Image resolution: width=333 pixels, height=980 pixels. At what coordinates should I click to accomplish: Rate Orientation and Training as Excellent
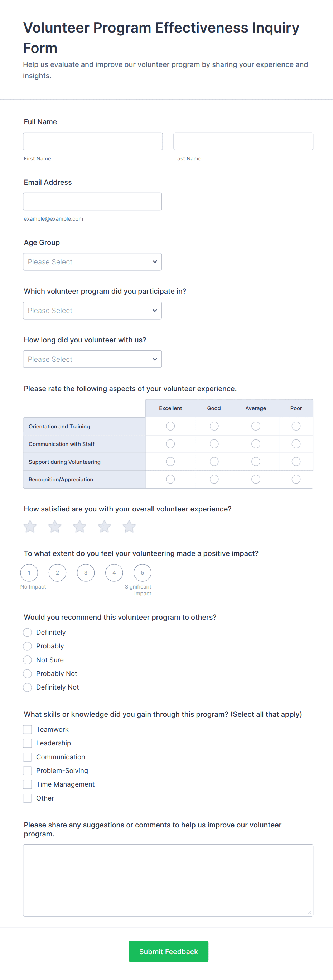coord(170,426)
